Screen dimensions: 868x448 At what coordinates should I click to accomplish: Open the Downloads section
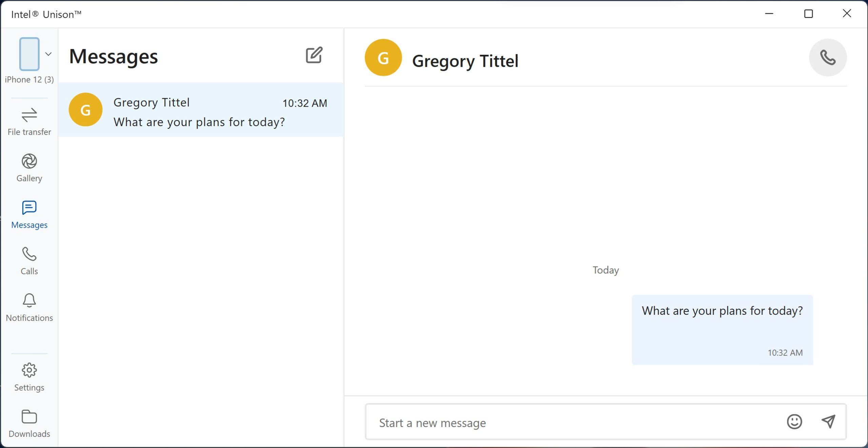point(29,423)
